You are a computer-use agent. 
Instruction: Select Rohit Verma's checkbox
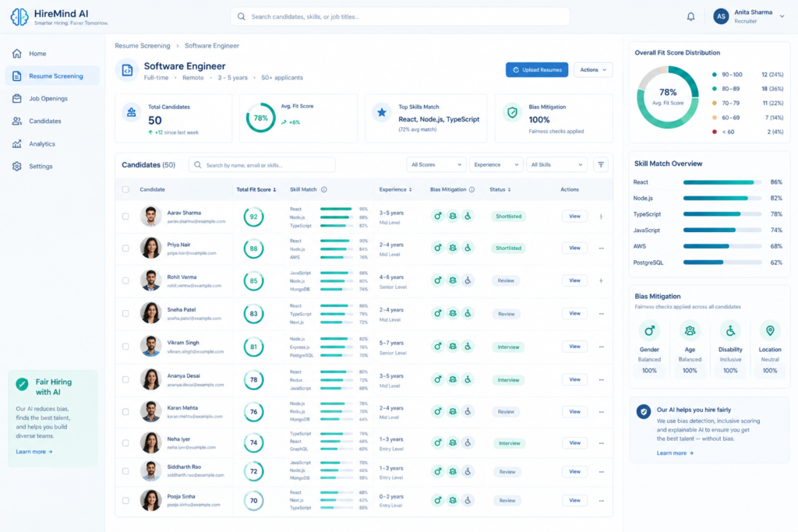tap(125, 280)
